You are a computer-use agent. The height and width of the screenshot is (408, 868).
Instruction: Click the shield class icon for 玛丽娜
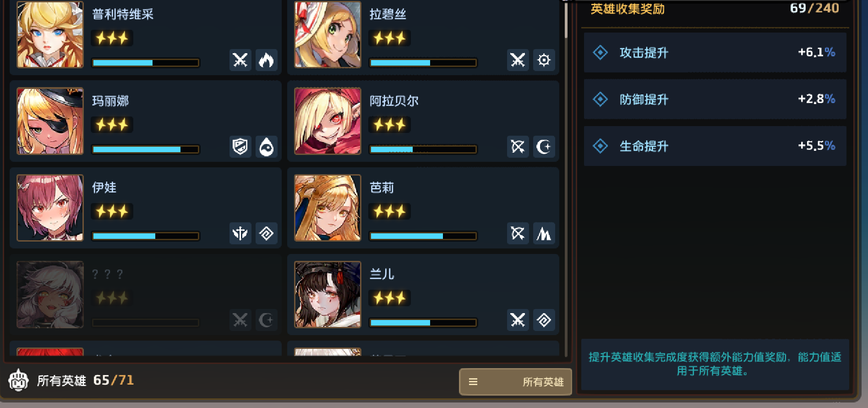click(x=240, y=147)
